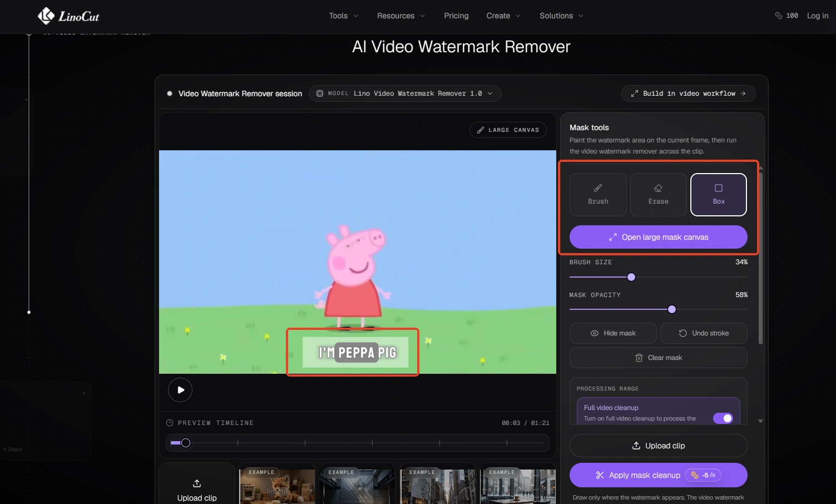836x504 pixels.
Task: Click the Preview Timeline label
Action: [x=215, y=423]
